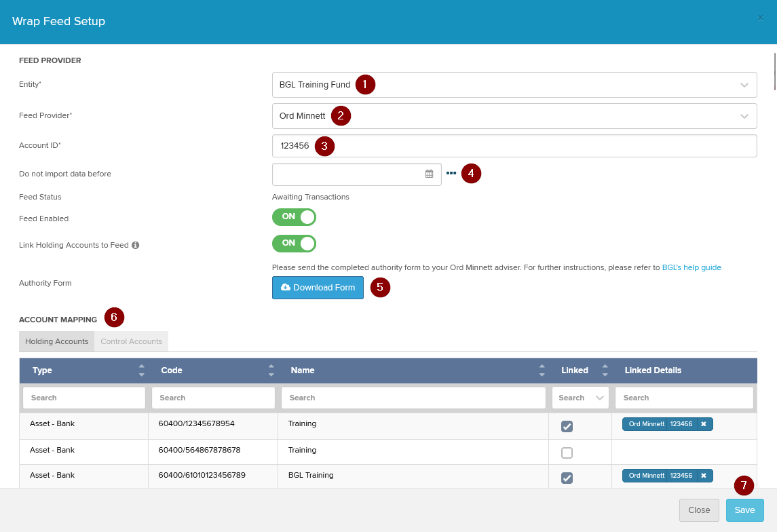Open the Feed Provider dropdown Ord Minnett
The width and height of the screenshot is (777, 532).
514,116
